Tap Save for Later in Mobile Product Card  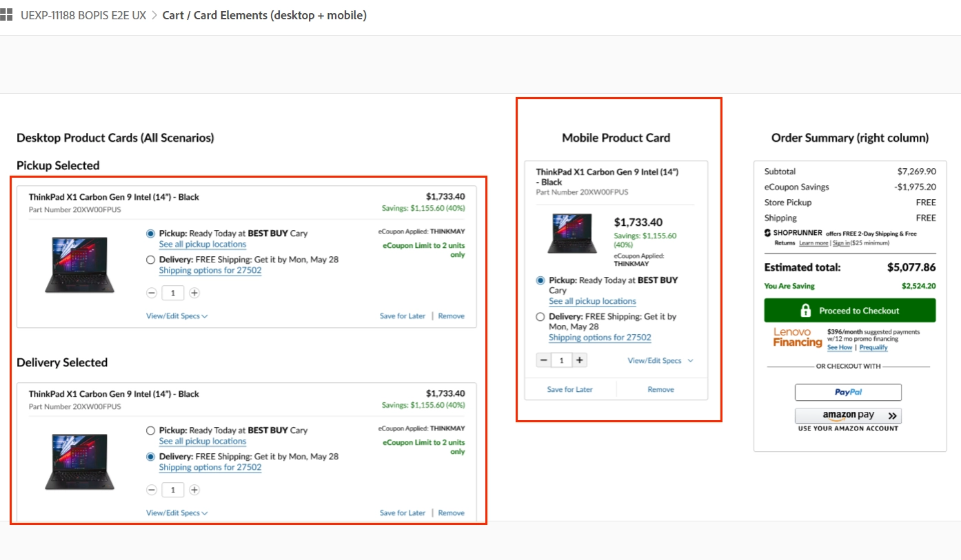click(570, 390)
